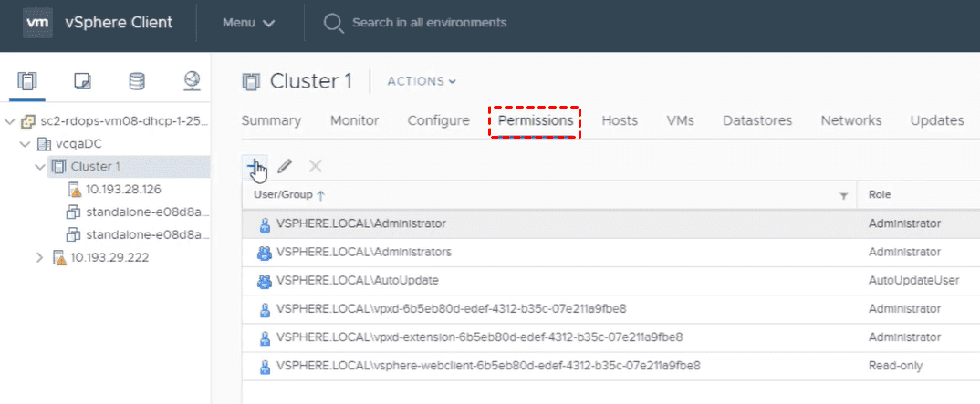Viewport: 980px width, 404px height.
Task: Open the Hosts and Clusters inventory view
Action: click(27, 81)
